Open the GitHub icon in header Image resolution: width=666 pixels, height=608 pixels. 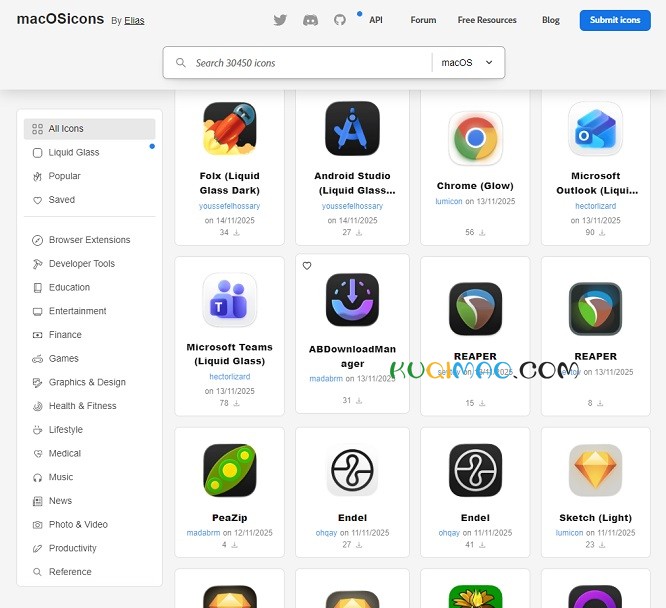click(339, 20)
